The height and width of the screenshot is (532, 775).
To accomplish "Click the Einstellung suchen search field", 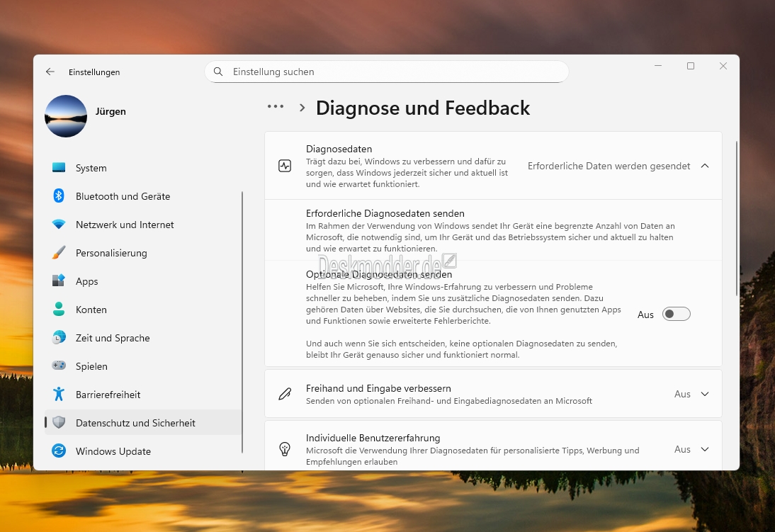I will click(x=386, y=72).
